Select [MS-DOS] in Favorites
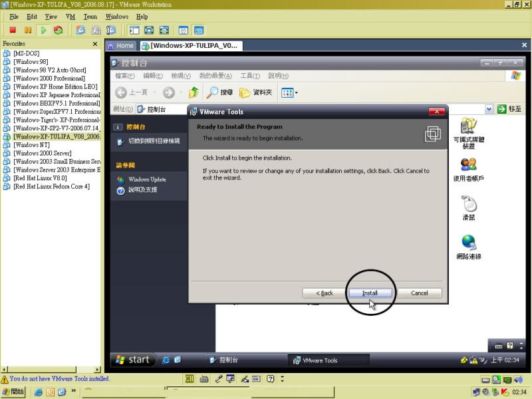Viewport: 532px width, 399px height. tap(26, 53)
